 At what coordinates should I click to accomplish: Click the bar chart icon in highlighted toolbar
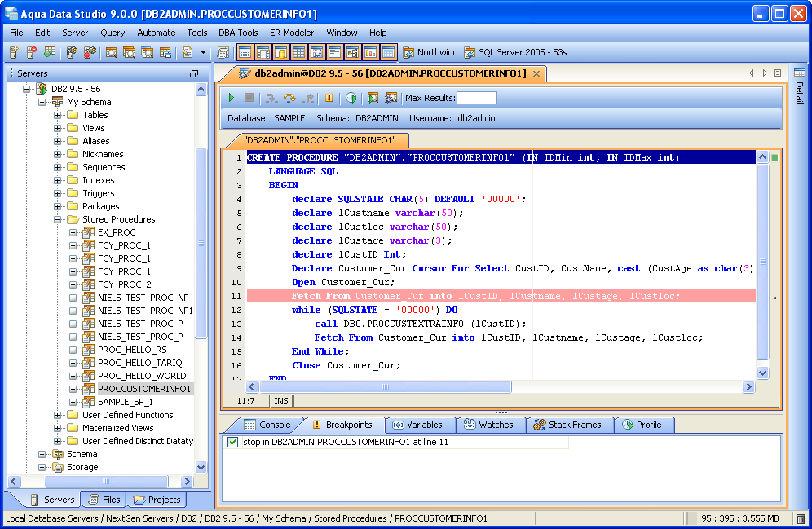(370, 52)
